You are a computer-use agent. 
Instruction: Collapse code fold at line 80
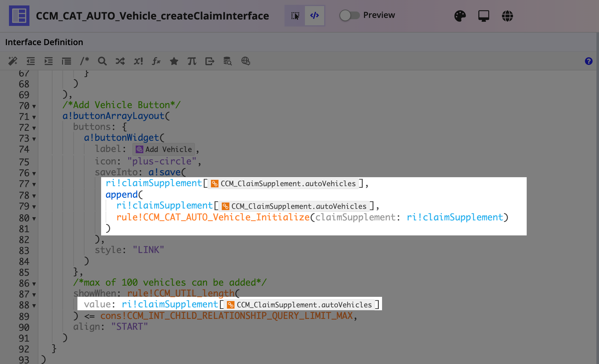click(34, 219)
